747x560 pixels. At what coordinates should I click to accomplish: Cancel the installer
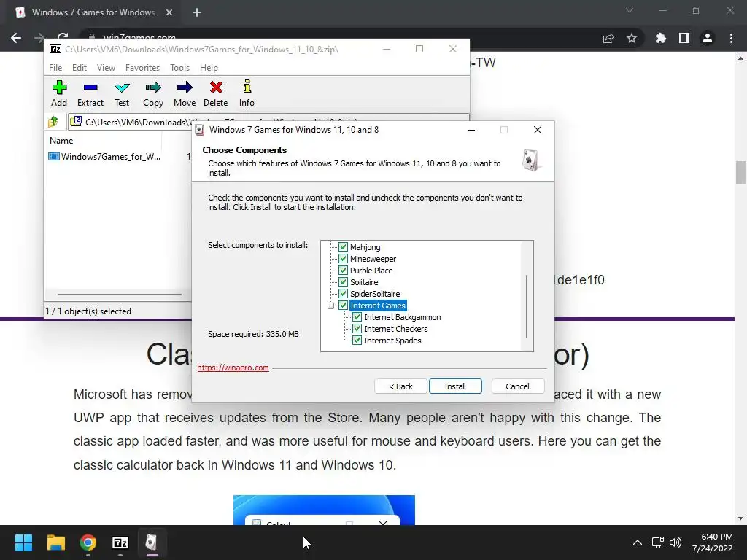click(x=517, y=386)
